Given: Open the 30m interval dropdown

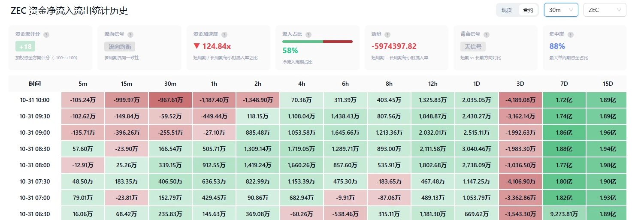Looking at the screenshot, I should [x=561, y=10].
